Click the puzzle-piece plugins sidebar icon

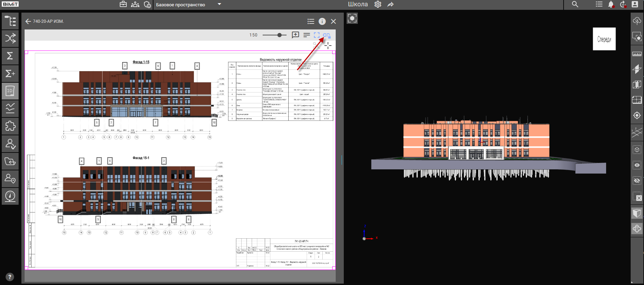[10, 126]
